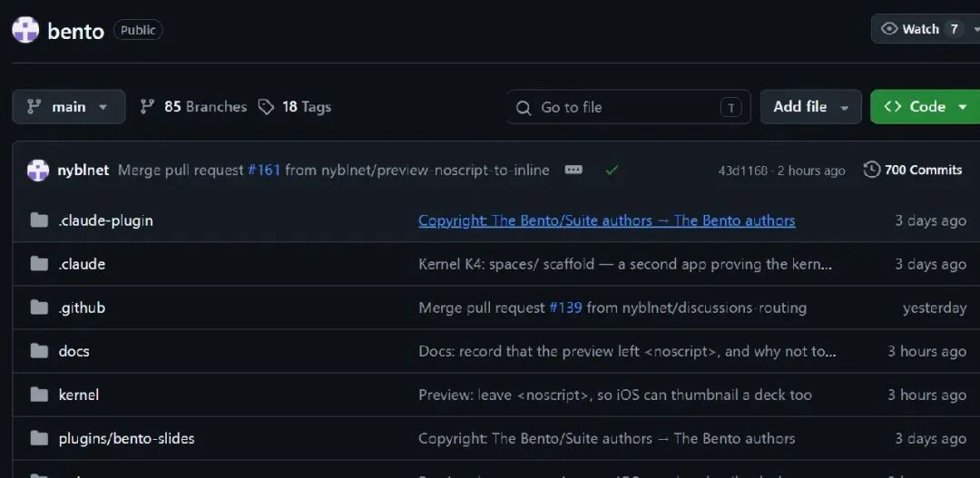Click the watch count 7 badge
Screen dimensions: 980x478
click(954, 29)
